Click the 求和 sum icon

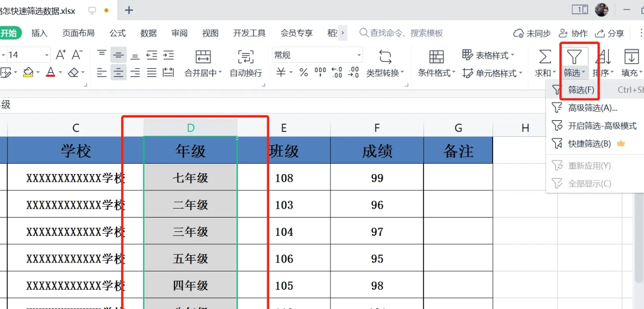[x=545, y=56]
